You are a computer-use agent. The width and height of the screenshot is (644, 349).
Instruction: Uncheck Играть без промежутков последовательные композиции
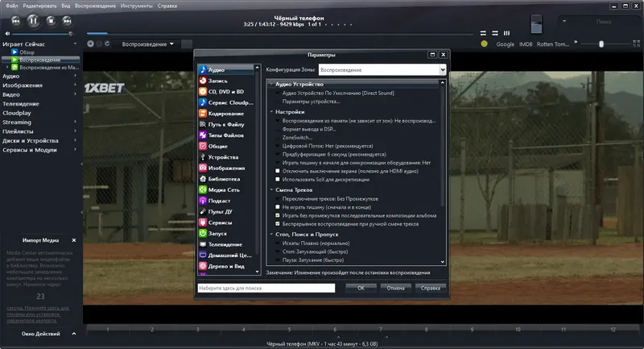pyautogui.click(x=278, y=215)
